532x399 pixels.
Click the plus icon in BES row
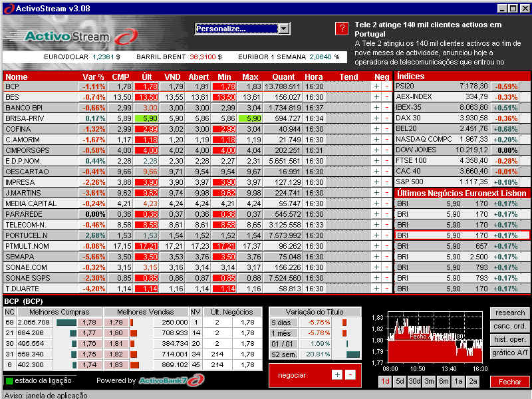tap(376, 97)
